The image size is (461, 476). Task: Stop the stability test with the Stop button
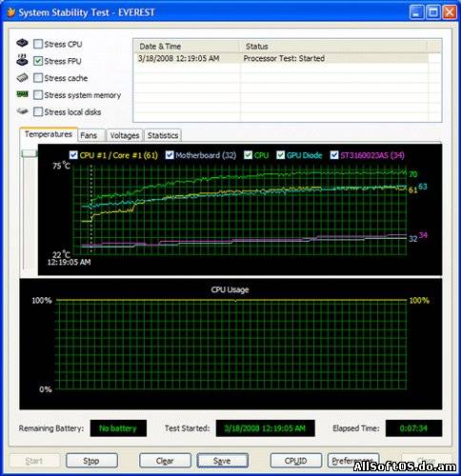click(x=91, y=461)
